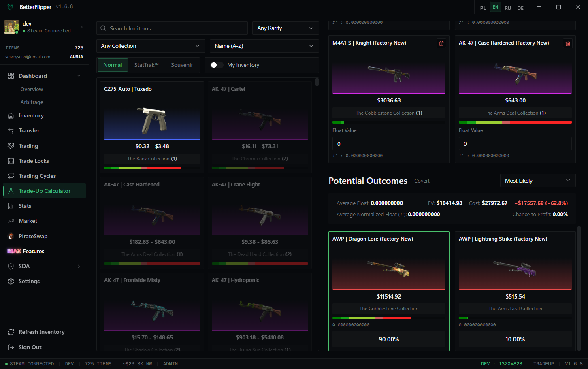Click AK-47 Case Hardened (Factory New) float bar

tap(515, 122)
